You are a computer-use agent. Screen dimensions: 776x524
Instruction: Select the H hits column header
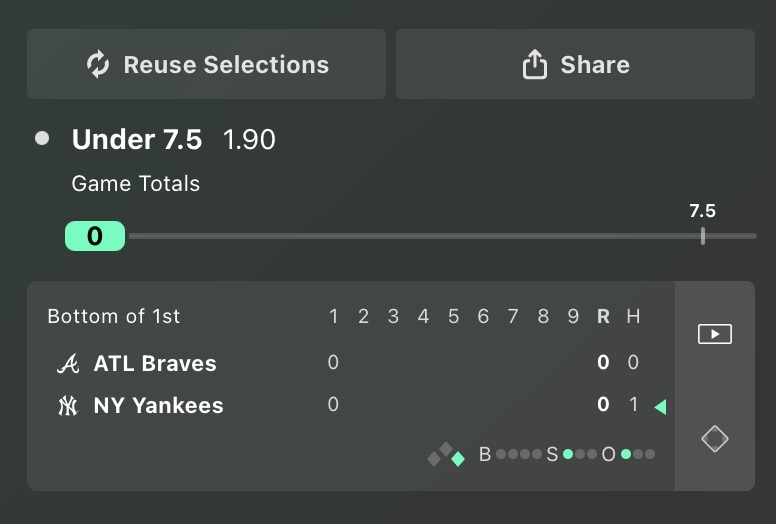pos(633,316)
